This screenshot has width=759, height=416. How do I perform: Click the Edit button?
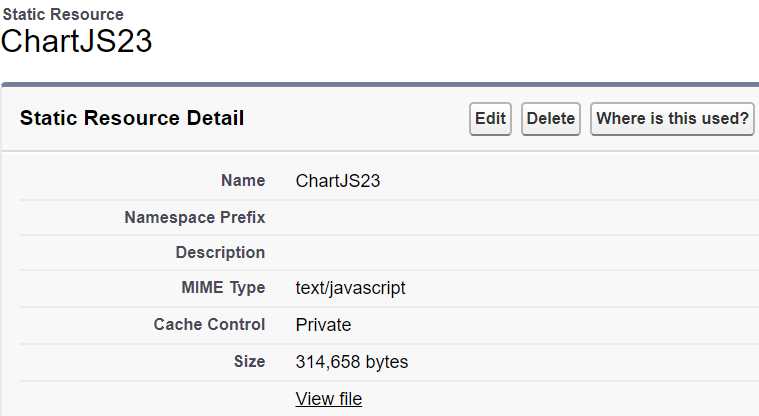coord(490,119)
